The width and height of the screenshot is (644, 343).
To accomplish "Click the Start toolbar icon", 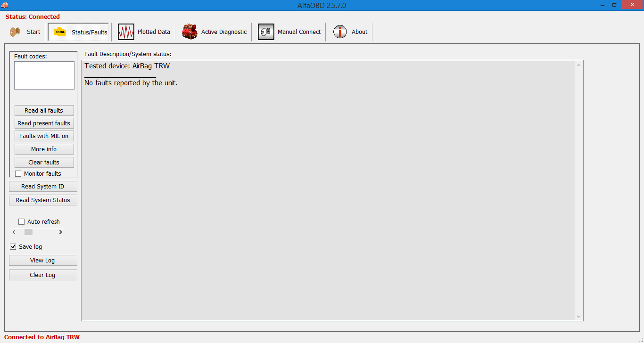I will coord(15,32).
